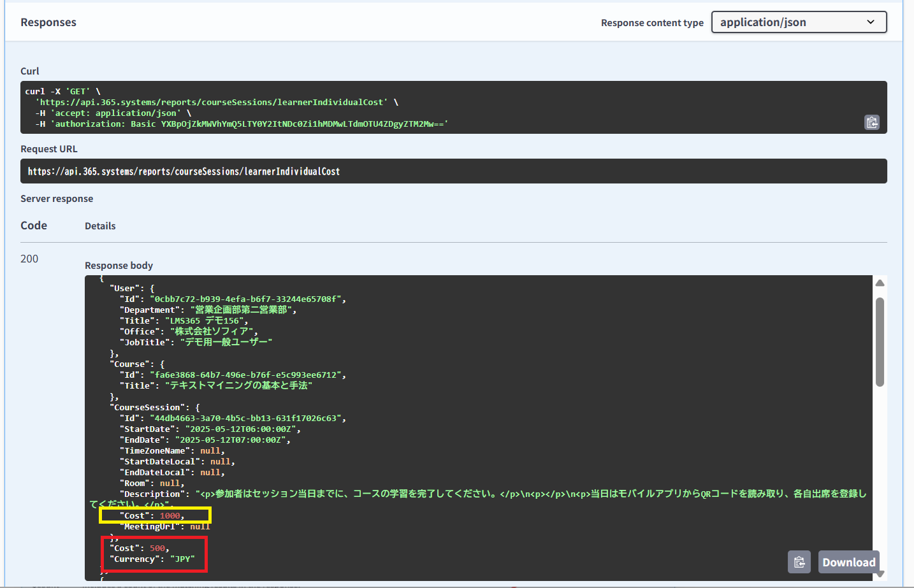Click the "CourseSession": { line
Viewport: 914px width, 588px height.
pyautogui.click(x=154, y=408)
